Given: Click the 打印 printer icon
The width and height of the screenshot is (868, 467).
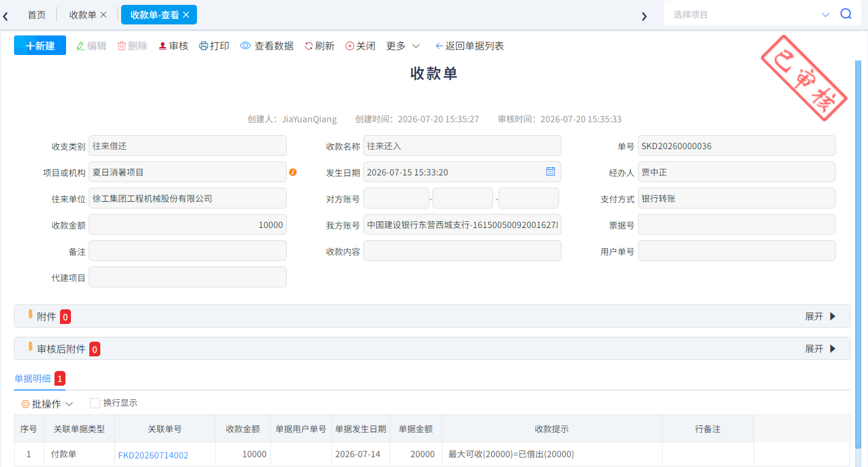Looking at the screenshot, I should tap(204, 46).
